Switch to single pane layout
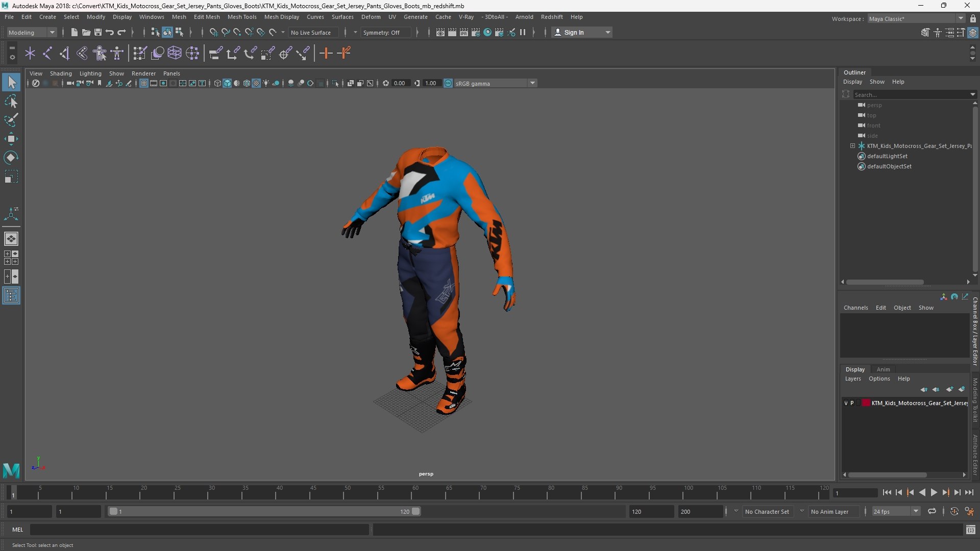 pos(11,239)
